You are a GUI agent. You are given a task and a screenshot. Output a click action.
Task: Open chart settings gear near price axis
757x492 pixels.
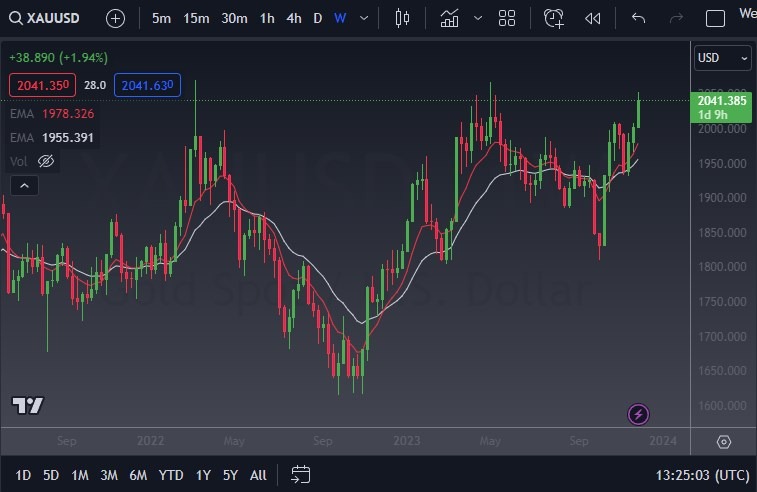pyautogui.click(x=724, y=442)
